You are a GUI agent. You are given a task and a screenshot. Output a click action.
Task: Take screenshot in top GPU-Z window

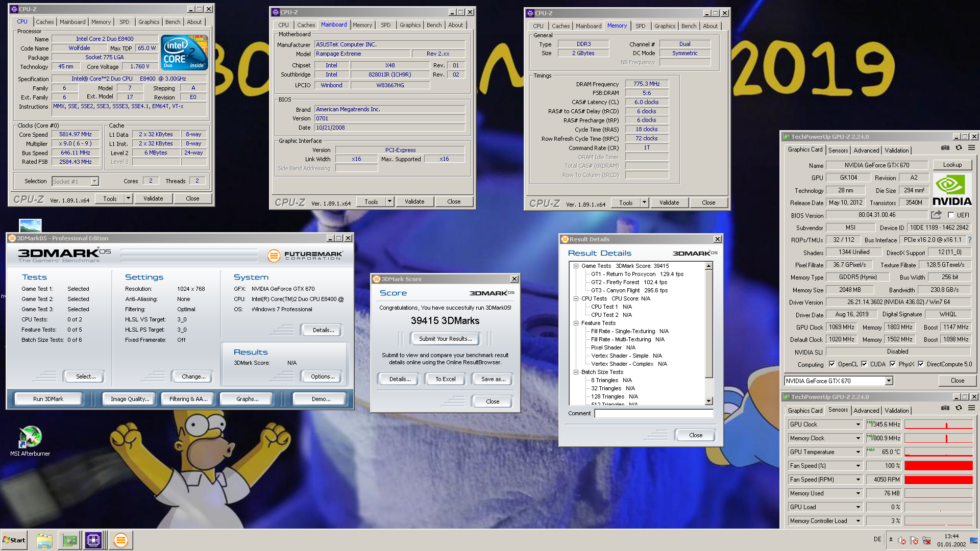pyautogui.click(x=945, y=148)
